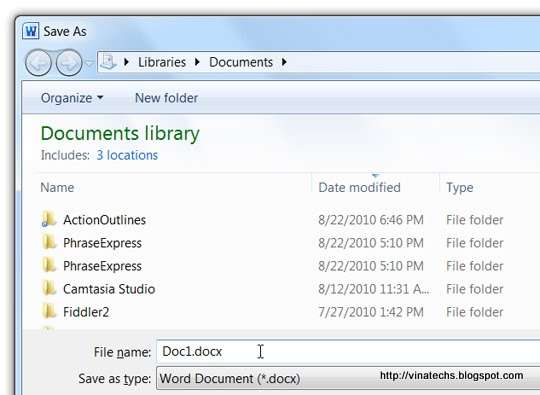Click date 8/22/2010 6:46 PM
540x395 pixels.
point(371,220)
